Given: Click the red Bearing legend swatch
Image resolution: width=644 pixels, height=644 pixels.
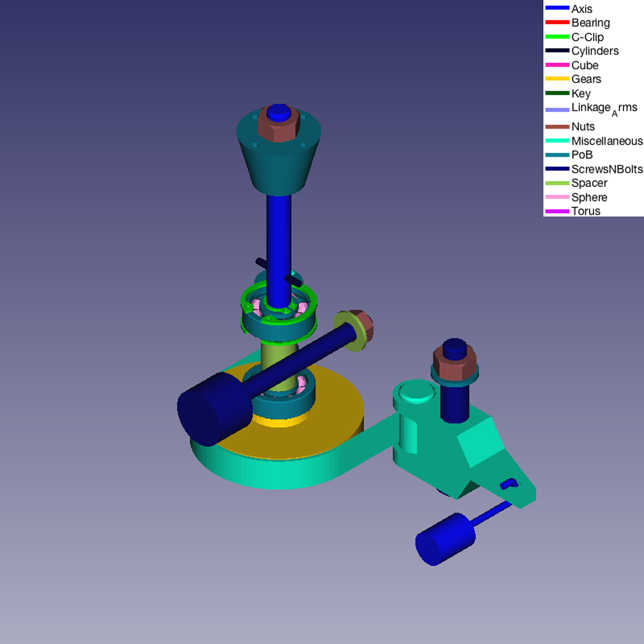Looking at the screenshot, I should pyautogui.click(x=557, y=23).
